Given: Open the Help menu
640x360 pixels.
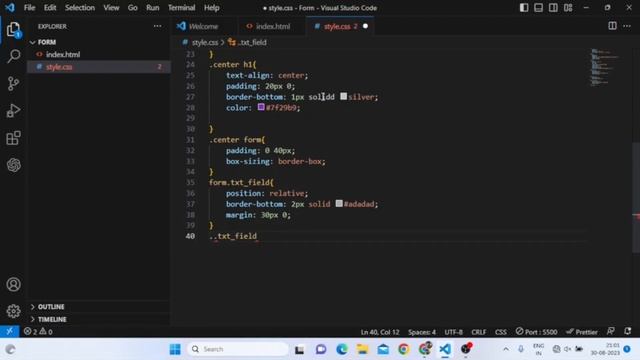Looking at the screenshot, I should click(211, 8).
